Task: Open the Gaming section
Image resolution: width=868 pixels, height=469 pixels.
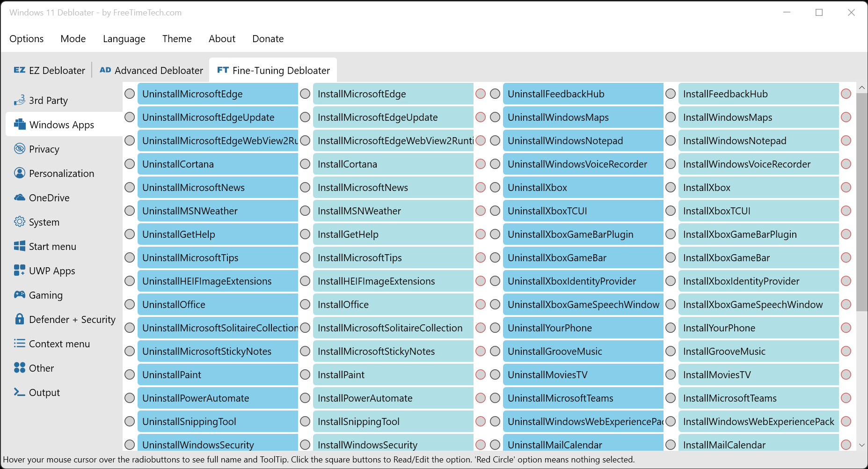Action: click(x=45, y=295)
